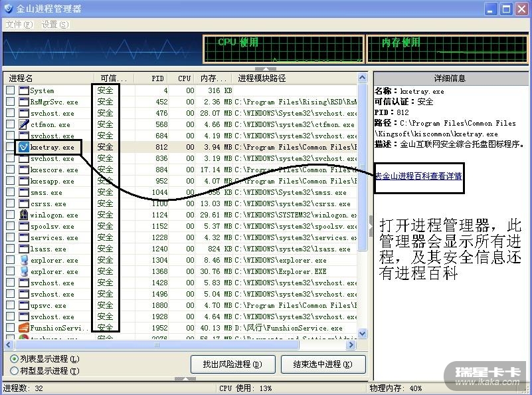Check the FunshionService checkbox
The image size is (532, 395).
coord(11,328)
